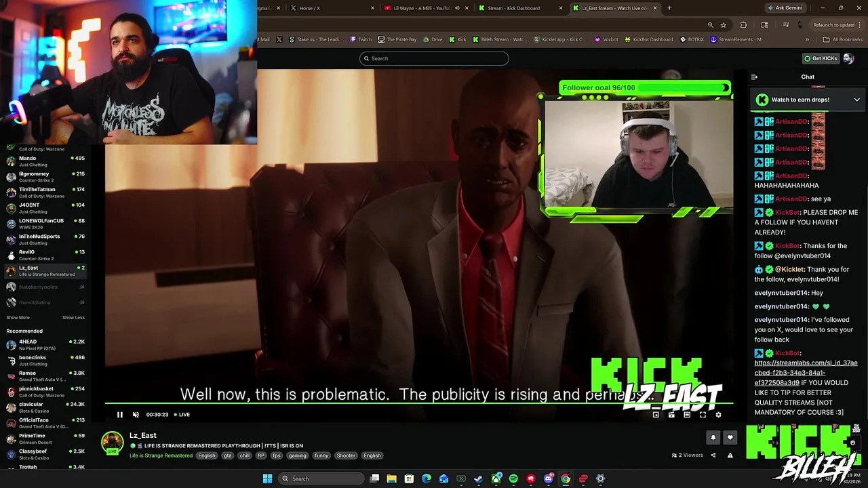
Task: Open Lz_East channel avatar
Action: click(x=113, y=443)
